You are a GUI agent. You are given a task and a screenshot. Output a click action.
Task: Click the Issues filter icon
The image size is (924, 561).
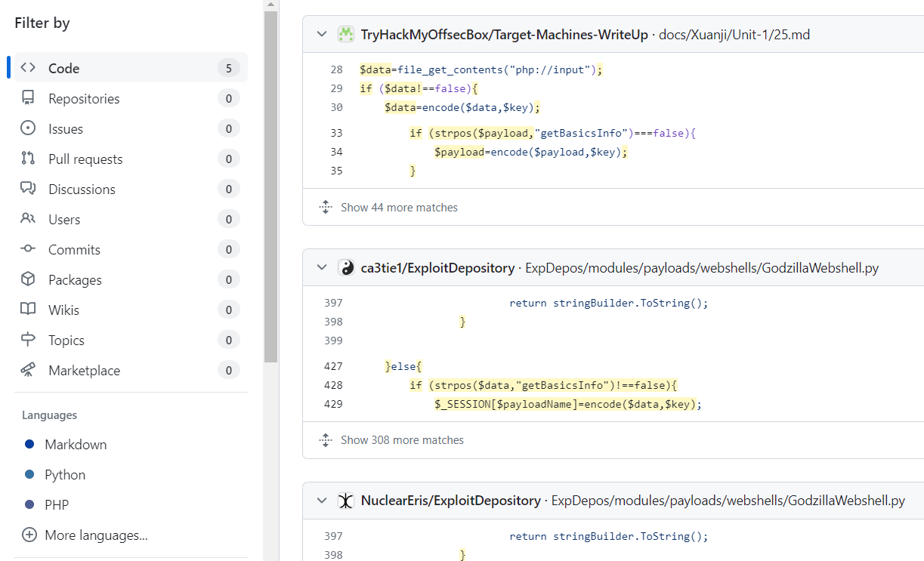[x=28, y=128]
